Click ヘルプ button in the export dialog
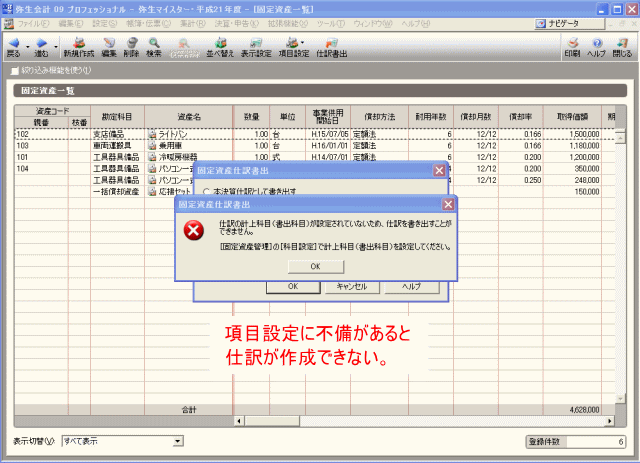The height and width of the screenshot is (463, 640). [x=412, y=287]
